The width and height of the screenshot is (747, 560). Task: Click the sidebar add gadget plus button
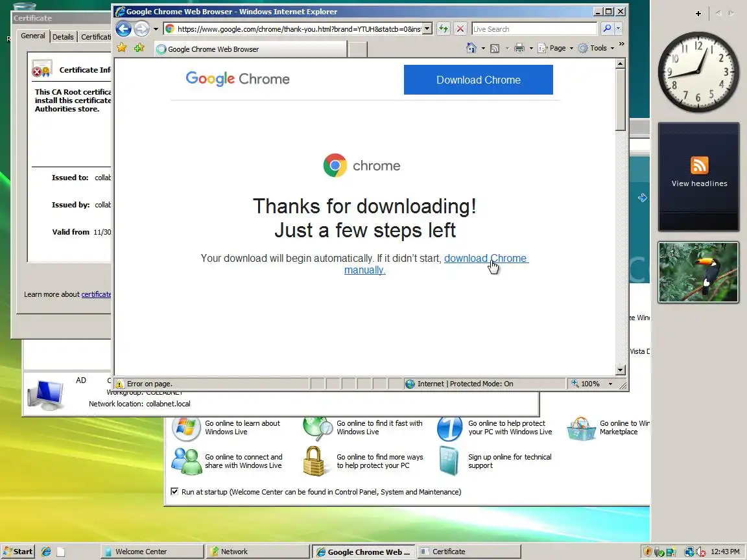click(698, 14)
